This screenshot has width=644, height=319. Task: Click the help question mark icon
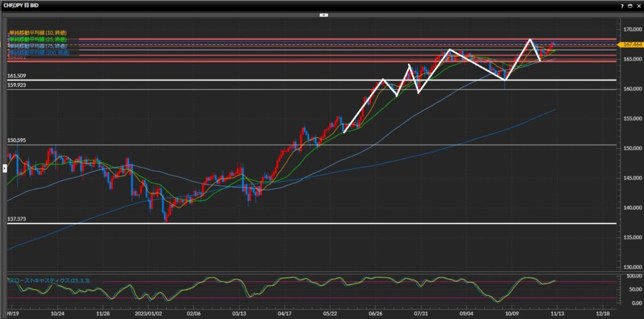(x=621, y=6)
